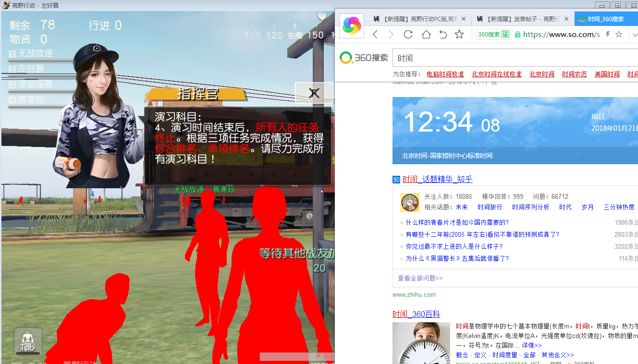This screenshot has height=364, width=638.
Task: Open the 三分钟热度 related topic link
Action: coord(619,207)
